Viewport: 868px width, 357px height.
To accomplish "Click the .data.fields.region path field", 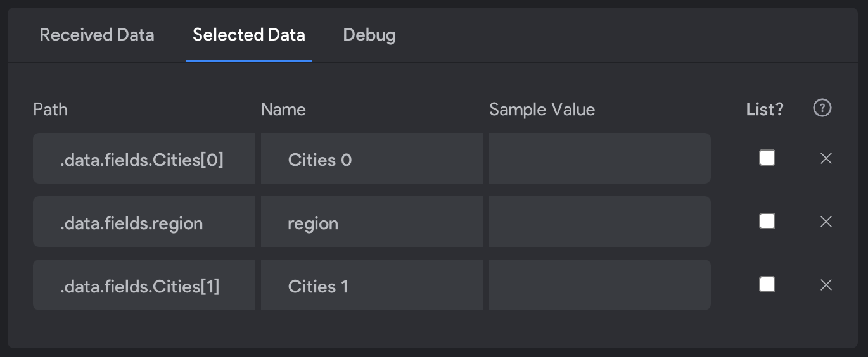I will 144,222.
